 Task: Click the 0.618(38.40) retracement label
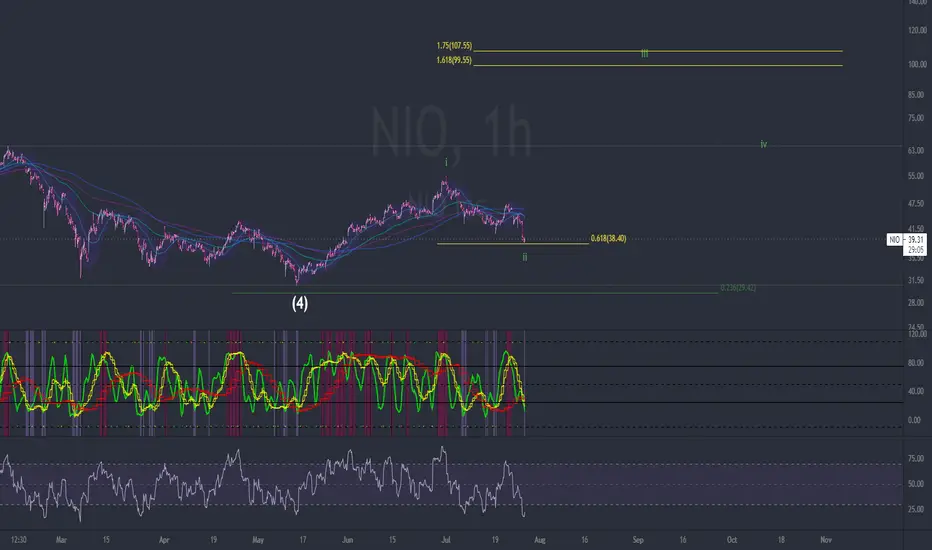point(608,238)
